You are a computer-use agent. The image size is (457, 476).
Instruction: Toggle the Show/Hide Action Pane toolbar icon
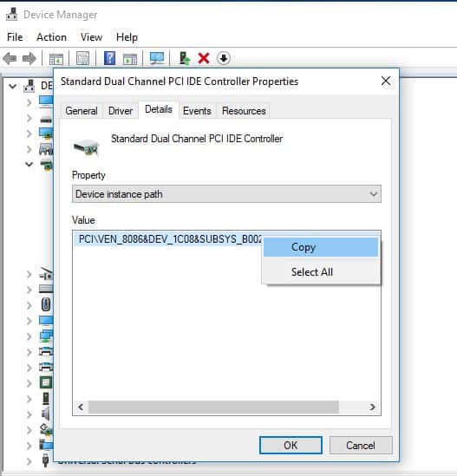(130, 58)
